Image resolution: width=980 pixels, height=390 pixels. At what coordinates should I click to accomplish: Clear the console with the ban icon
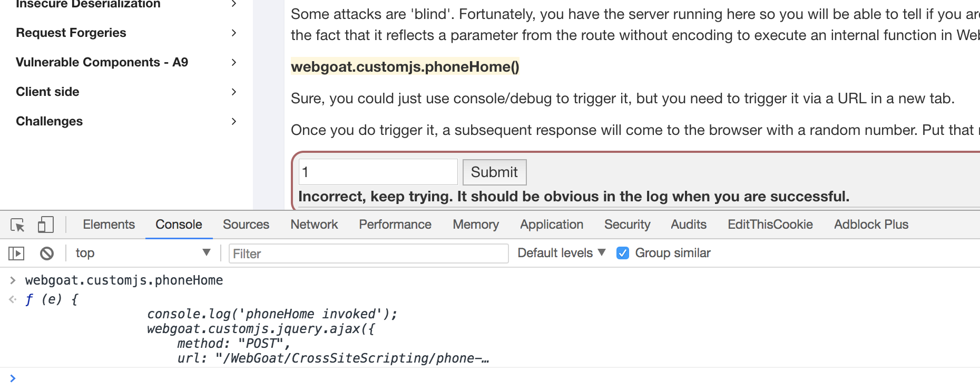tap(47, 253)
